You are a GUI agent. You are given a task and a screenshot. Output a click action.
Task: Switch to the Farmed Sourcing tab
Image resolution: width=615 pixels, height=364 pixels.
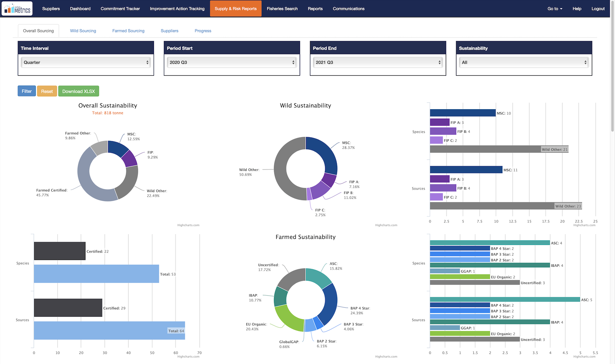tap(128, 31)
